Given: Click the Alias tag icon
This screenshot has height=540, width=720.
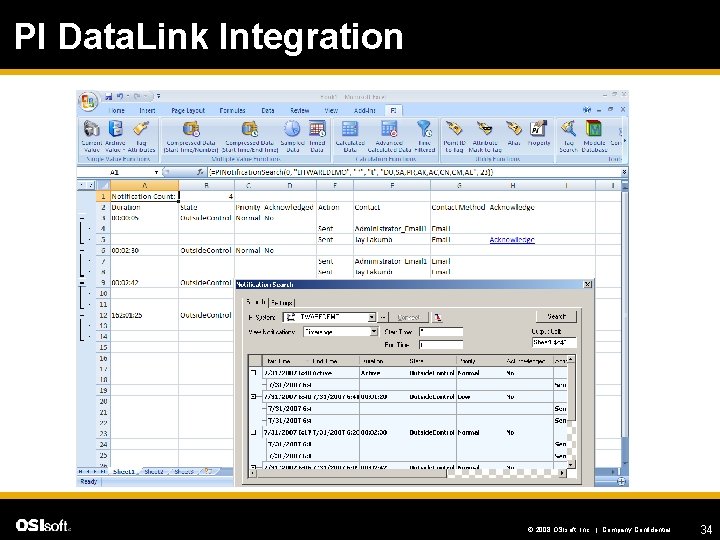Looking at the screenshot, I should click(513, 129).
